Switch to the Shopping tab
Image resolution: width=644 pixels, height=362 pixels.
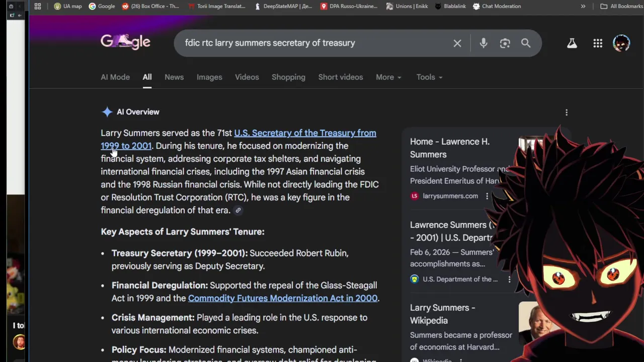point(288,77)
